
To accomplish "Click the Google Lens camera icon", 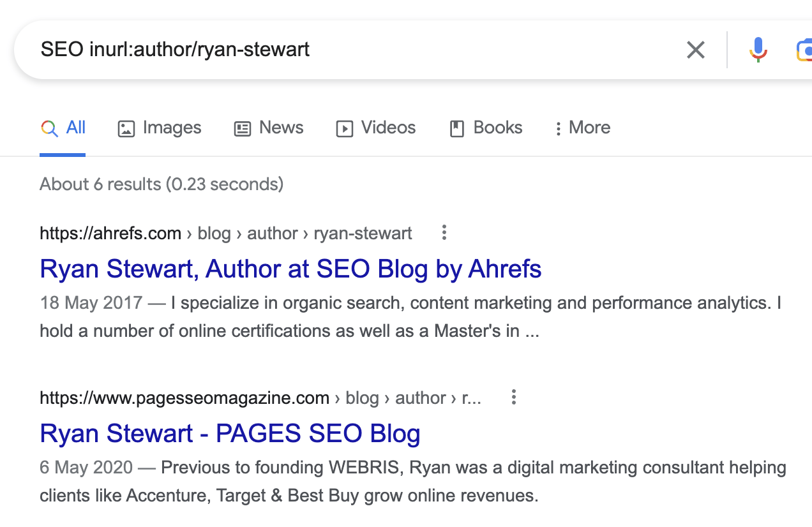I will tap(807, 50).
